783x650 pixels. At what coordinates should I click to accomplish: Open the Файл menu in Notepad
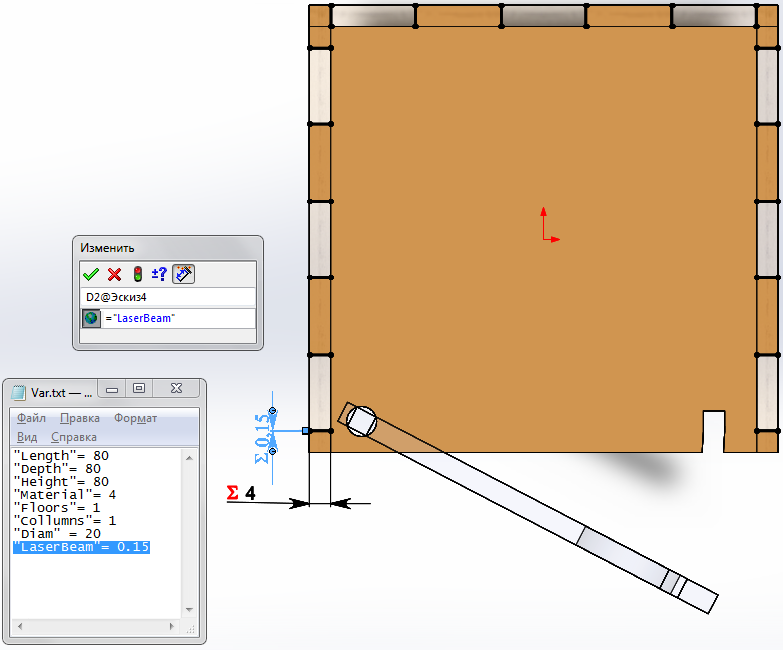click(x=31, y=418)
